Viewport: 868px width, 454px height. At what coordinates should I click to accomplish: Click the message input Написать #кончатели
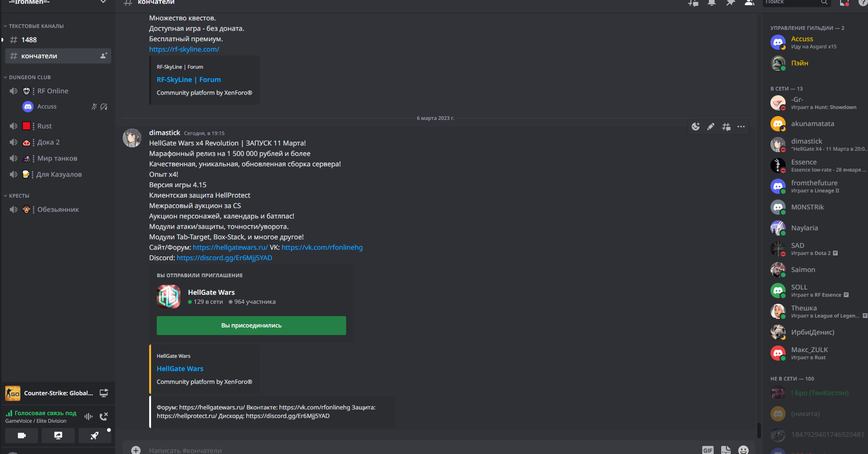(x=421, y=450)
